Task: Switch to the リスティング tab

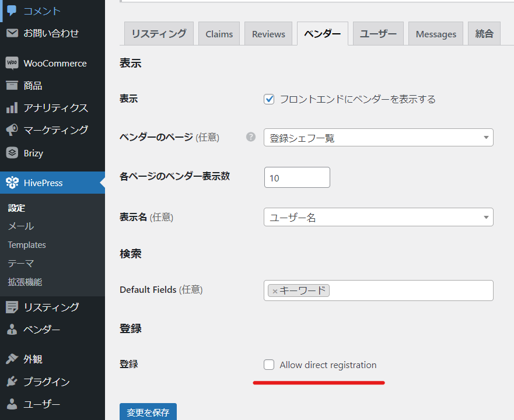Action: point(159,34)
